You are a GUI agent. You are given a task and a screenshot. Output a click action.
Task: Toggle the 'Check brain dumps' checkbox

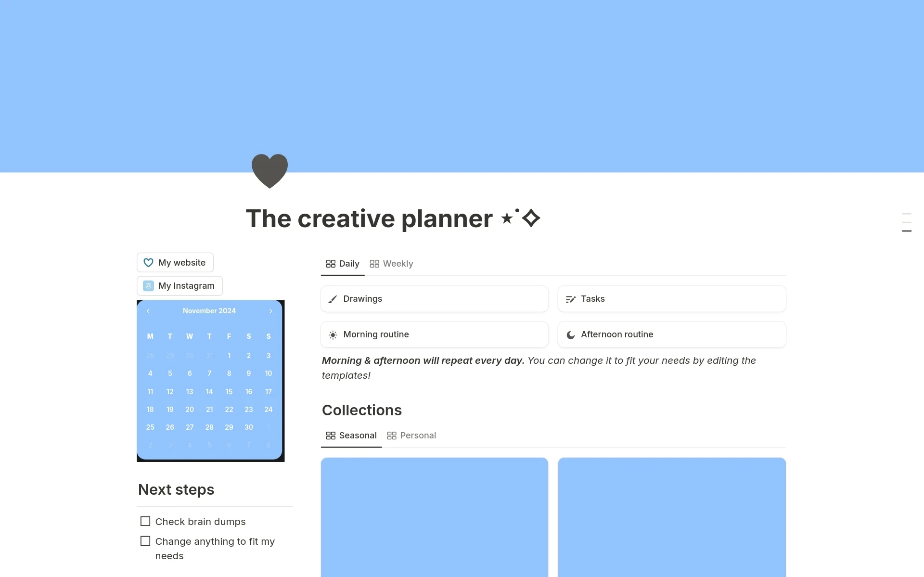(x=146, y=521)
